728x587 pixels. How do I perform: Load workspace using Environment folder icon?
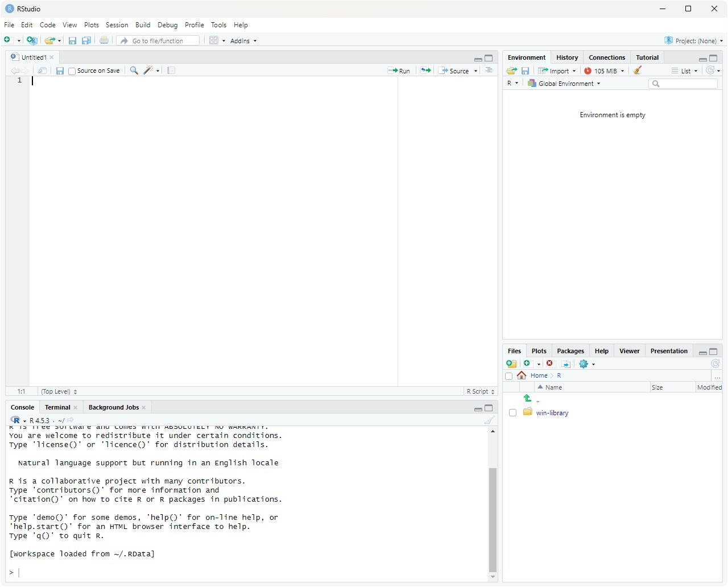click(511, 71)
